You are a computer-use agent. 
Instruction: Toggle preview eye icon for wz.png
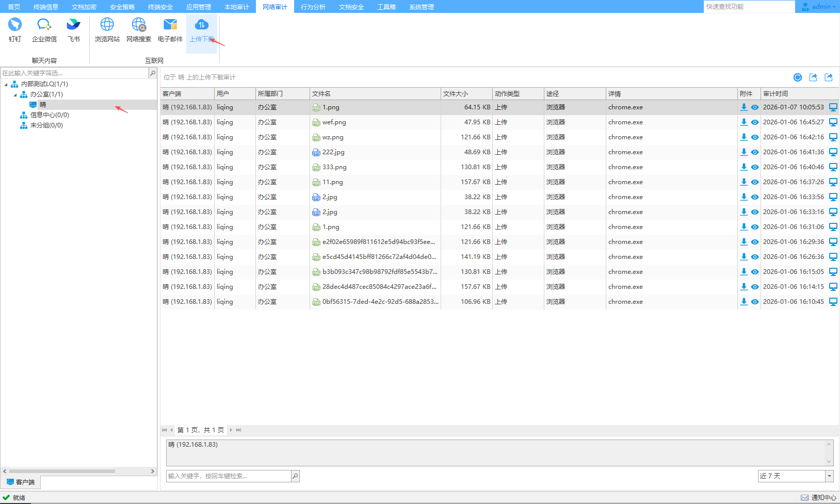754,137
